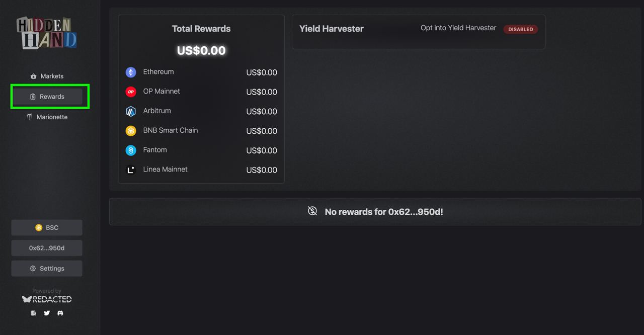Click the Total Rewards US$0.00 amount
Viewport: 644px width, 335px height.
(201, 50)
